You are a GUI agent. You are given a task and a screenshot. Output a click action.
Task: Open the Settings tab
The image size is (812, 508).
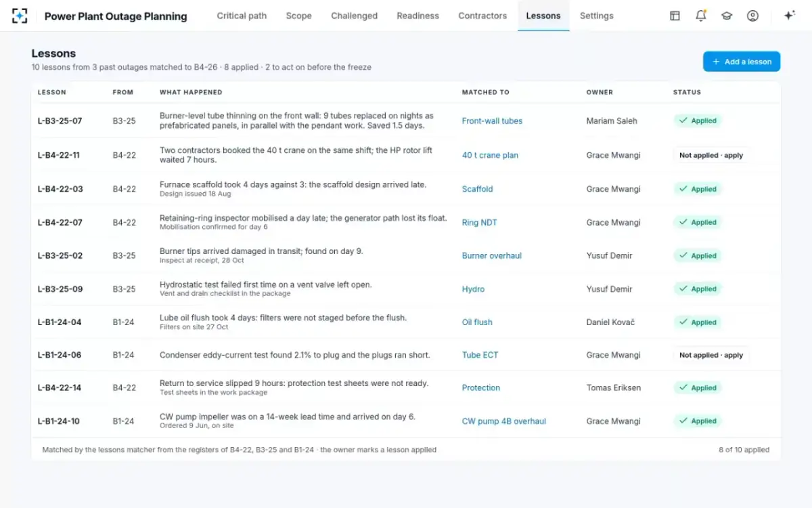pyautogui.click(x=597, y=16)
